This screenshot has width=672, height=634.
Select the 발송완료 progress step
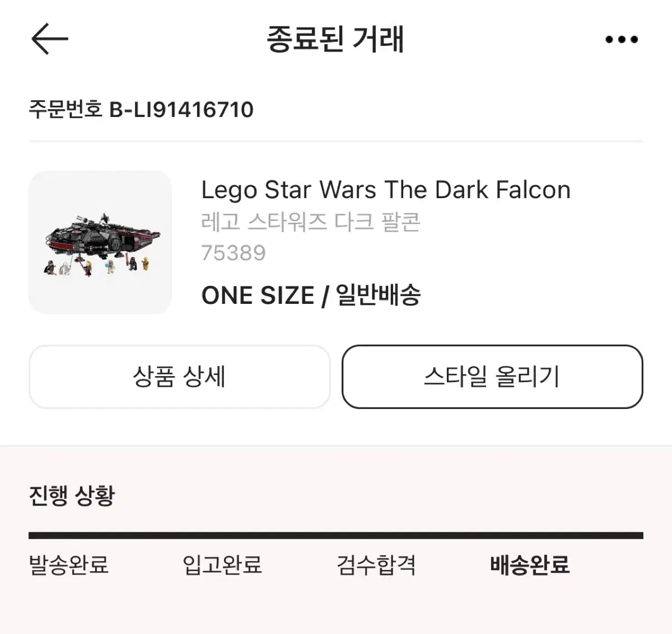point(69,565)
